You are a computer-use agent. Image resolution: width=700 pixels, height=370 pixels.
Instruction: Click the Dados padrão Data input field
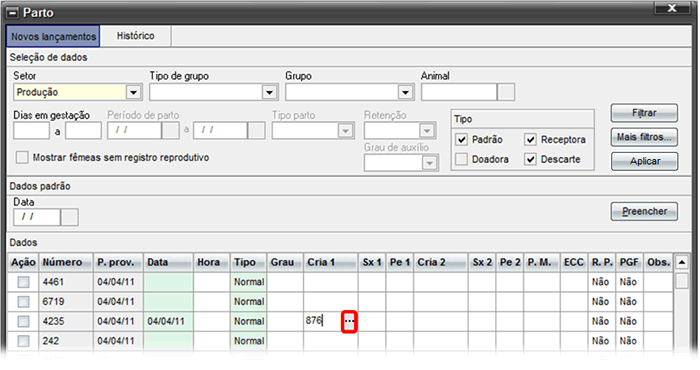coord(37,217)
